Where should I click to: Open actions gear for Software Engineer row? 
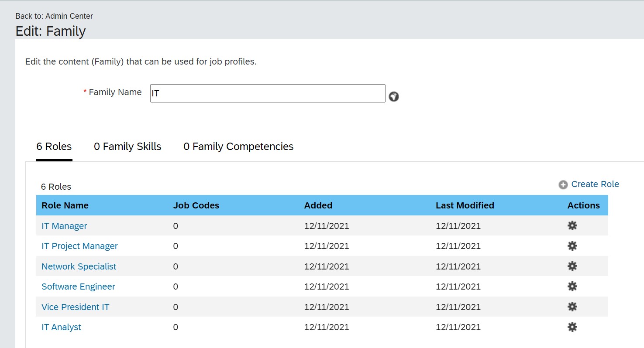click(x=572, y=286)
